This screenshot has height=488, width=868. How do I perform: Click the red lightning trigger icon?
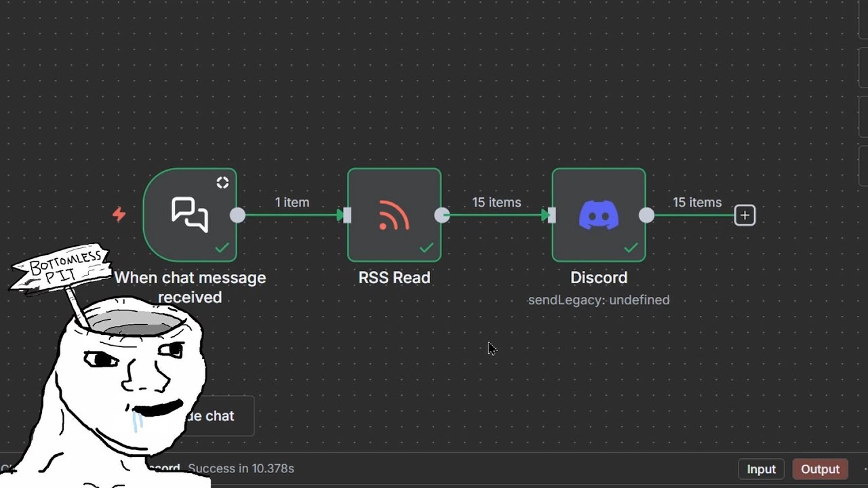coord(119,215)
